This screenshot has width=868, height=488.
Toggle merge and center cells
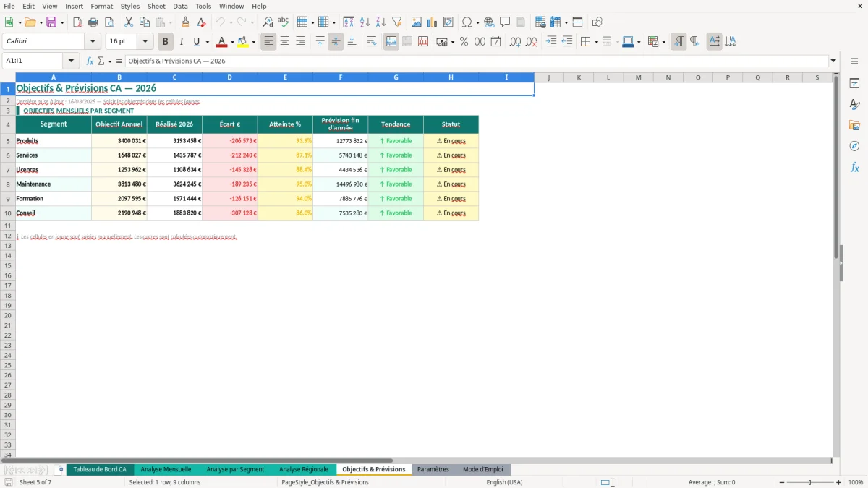coord(391,42)
